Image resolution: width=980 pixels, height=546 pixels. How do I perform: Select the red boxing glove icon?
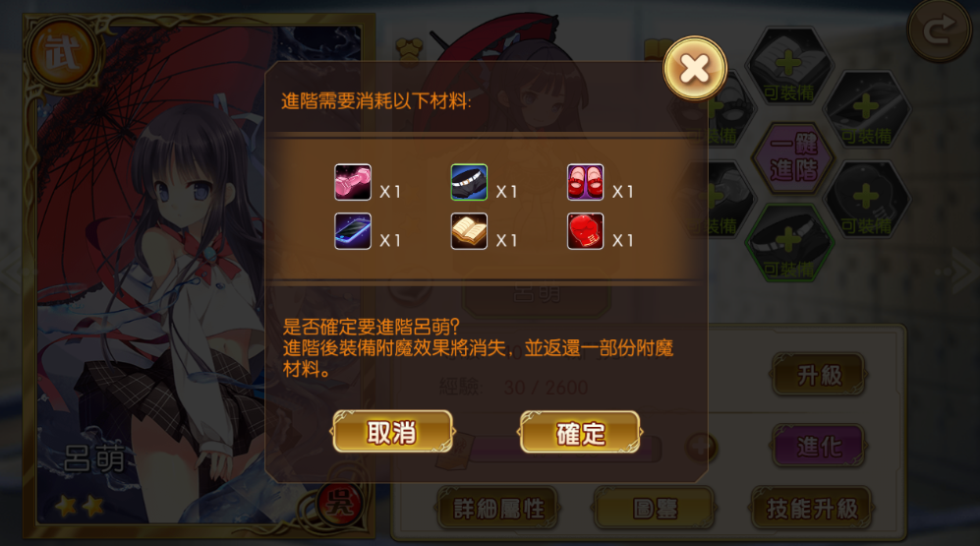pyautogui.click(x=585, y=231)
